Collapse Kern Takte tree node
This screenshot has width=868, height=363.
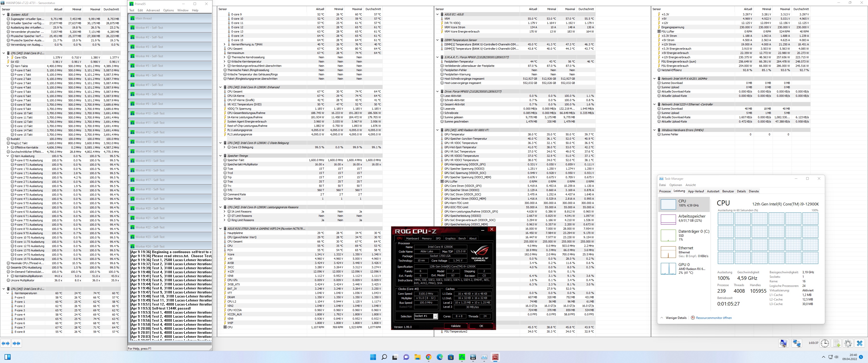pos(8,66)
